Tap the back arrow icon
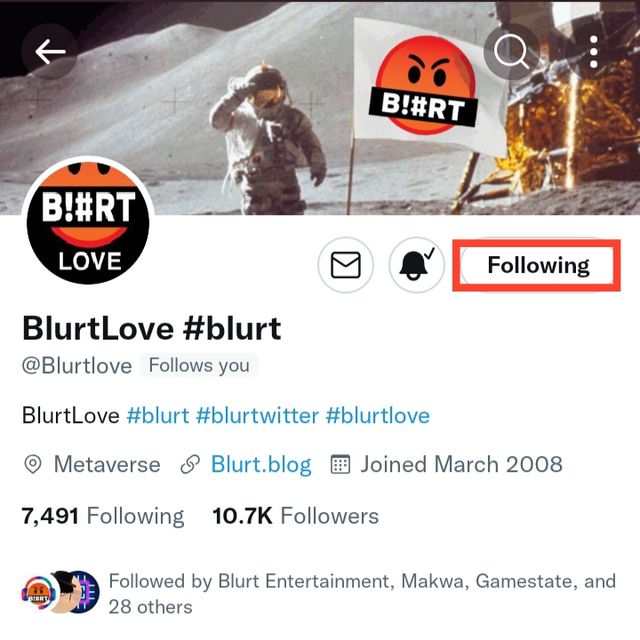640x640 pixels. pos(50,51)
